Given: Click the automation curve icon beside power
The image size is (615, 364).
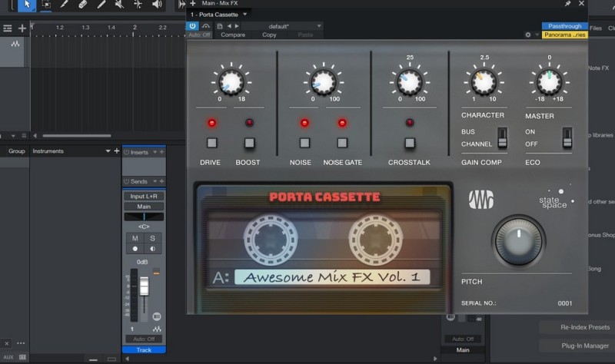Looking at the screenshot, I should [206, 26].
